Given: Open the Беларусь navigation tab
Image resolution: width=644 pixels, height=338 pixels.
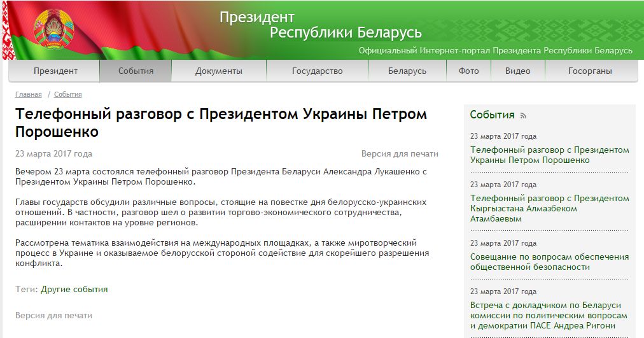Looking at the screenshot, I should (407, 71).
